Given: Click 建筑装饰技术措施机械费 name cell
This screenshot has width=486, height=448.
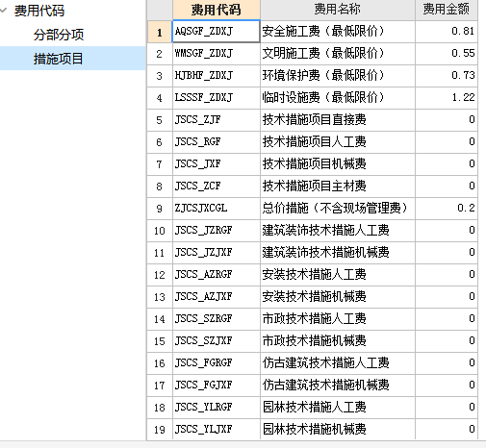Looking at the screenshot, I should (338, 253).
